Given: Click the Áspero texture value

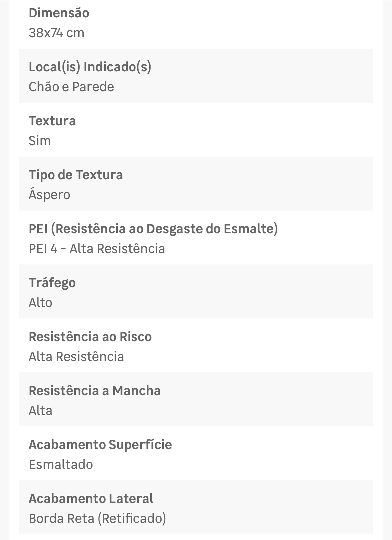Looking at the screenshot, I should click(x=50, y=194).
